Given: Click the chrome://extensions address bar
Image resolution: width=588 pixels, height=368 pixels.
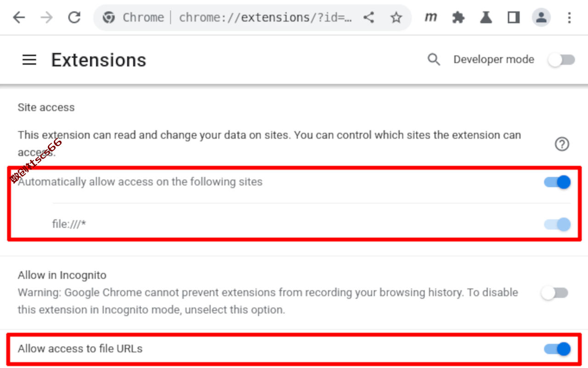Looking at the screenshot, I should [x=266, y=17].
